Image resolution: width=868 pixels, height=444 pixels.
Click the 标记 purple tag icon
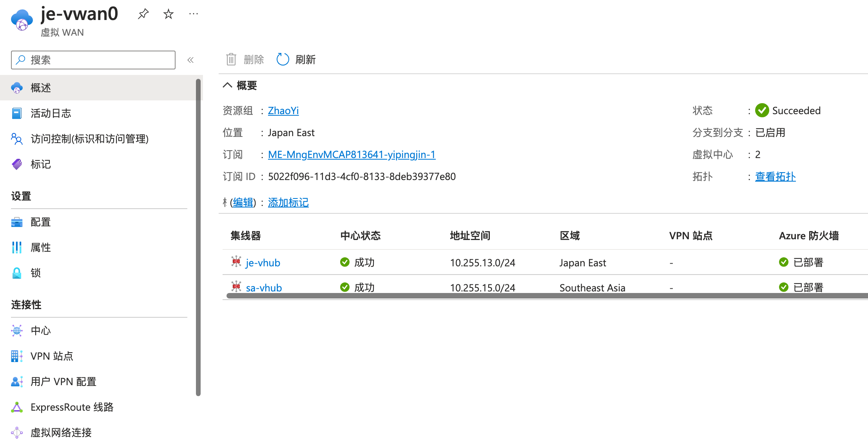click(17, 164)
